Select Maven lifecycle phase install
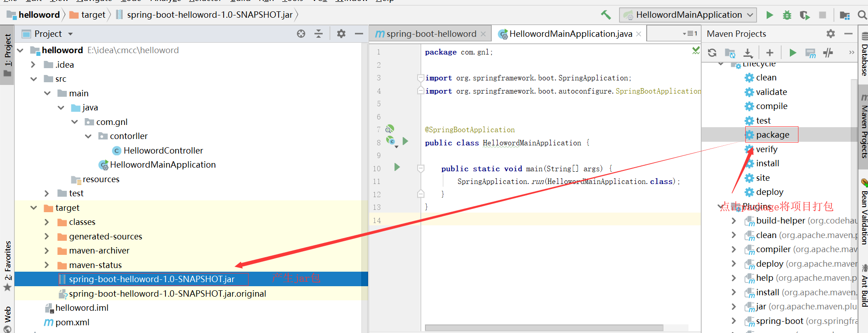 768,164
